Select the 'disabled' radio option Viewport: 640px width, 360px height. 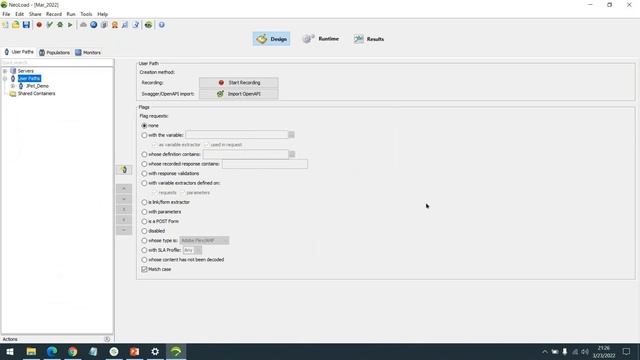point(144,231)
